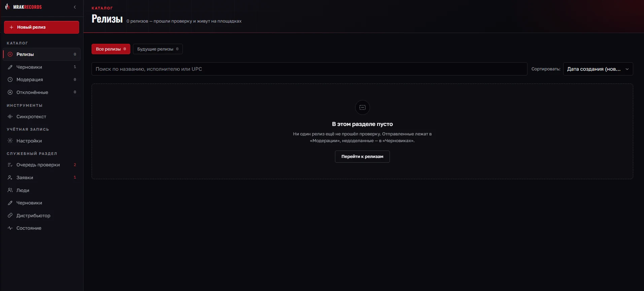This screenshot has width=644, height=291.
Task: Open Drafts via the pencil icon
Action: click(10, 67)
